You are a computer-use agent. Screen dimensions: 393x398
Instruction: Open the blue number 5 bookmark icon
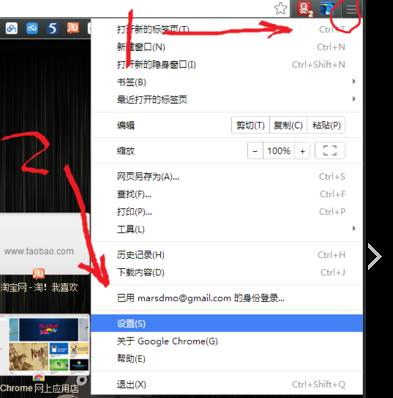[52, 28]
